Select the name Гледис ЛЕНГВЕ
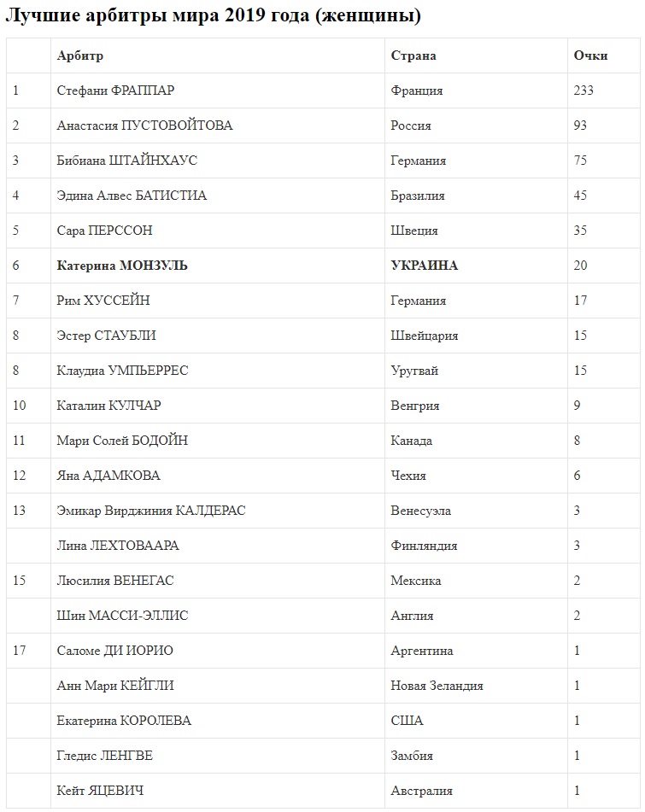 tap(105, 756)
